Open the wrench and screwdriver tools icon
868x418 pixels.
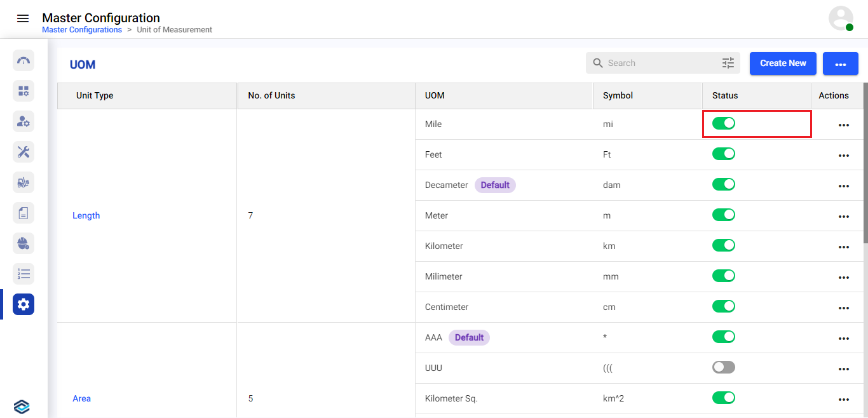pos(24,152)
